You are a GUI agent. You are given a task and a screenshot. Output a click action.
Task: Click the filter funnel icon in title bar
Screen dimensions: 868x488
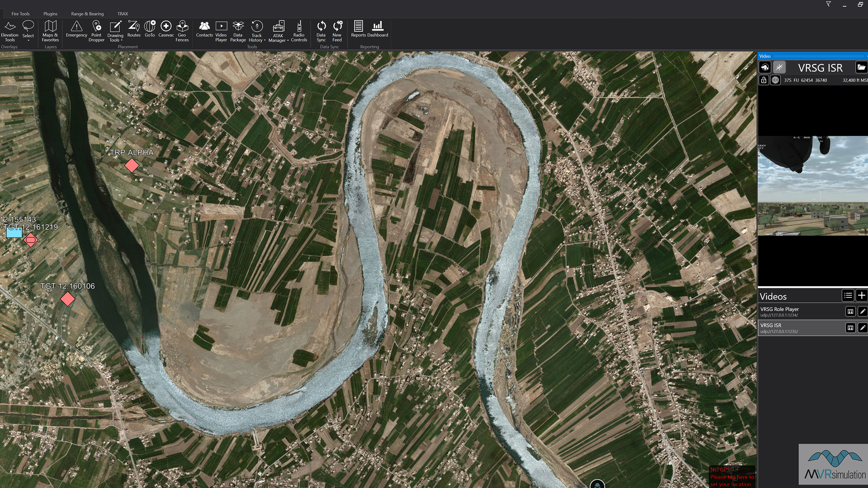[828, 4]
